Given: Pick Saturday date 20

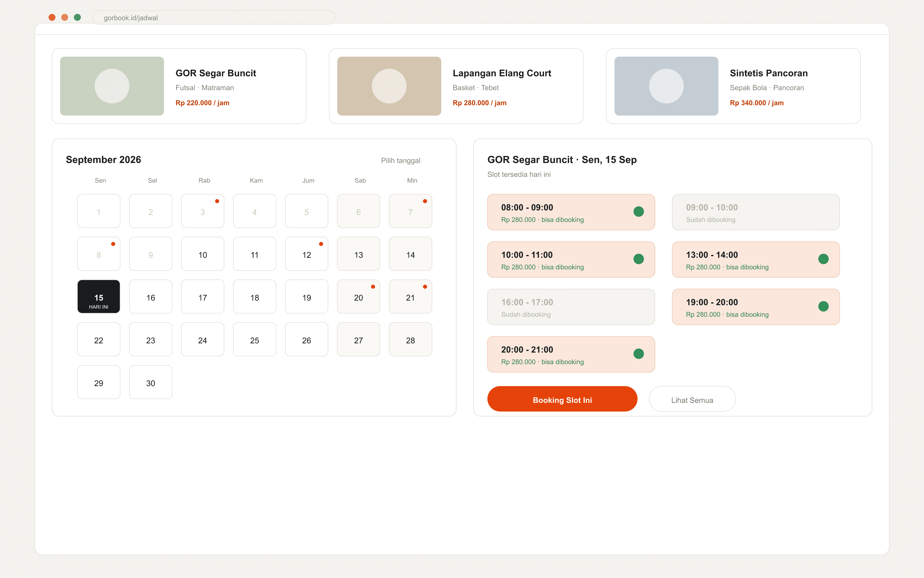Looking at the screenshot, I should click(x=359, y=297).
